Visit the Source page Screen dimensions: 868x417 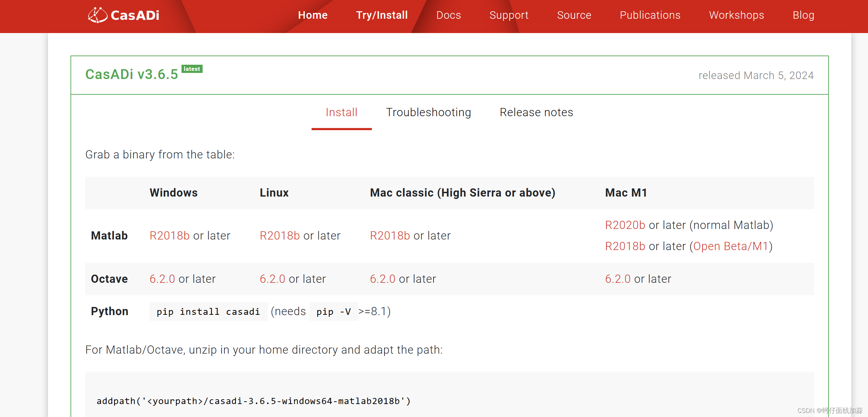(x=574, y=15)
